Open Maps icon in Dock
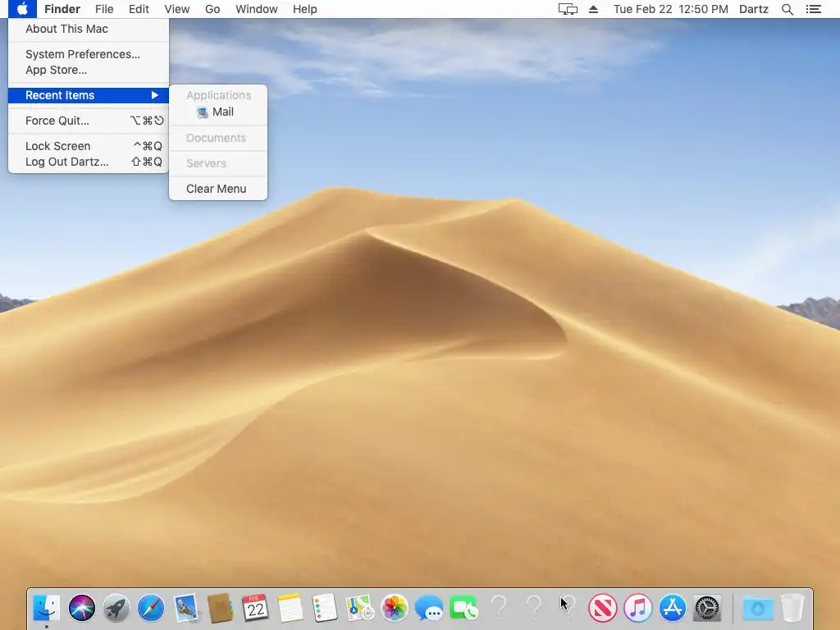Image resolution: width=840 pixels, height=630 pixels. [x=359, y=608]
